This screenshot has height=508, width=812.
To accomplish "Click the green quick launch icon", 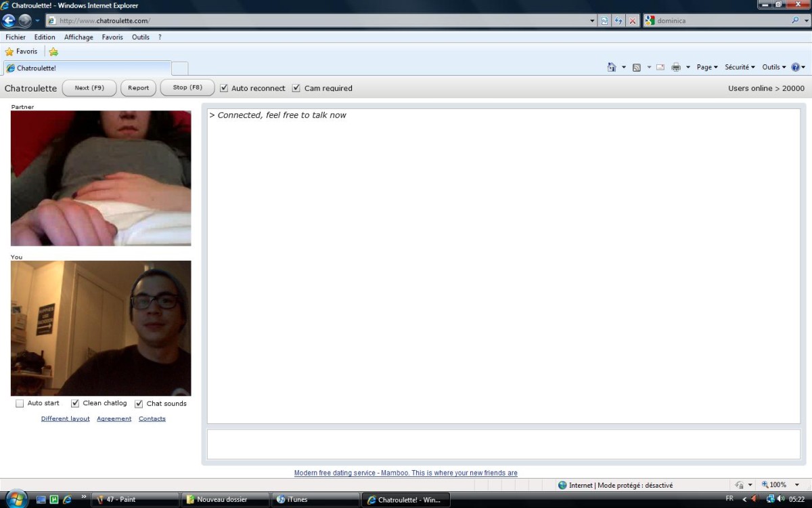I will pos(54,500).
